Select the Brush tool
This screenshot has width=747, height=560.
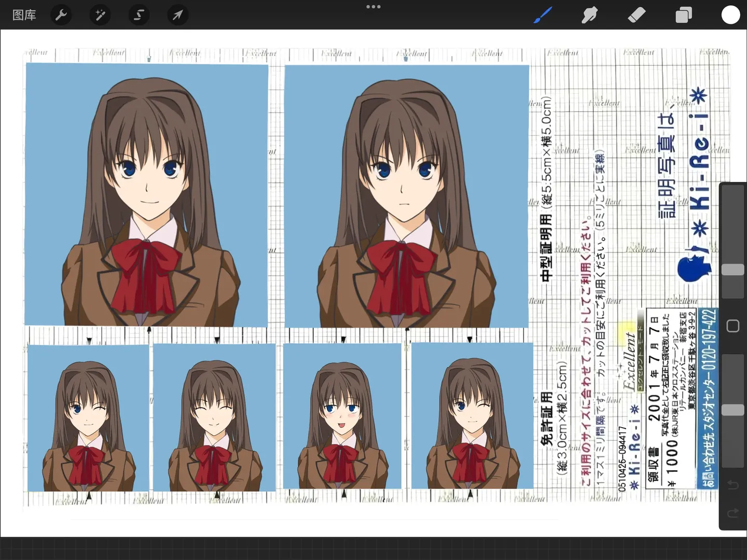tap(543, 15)
